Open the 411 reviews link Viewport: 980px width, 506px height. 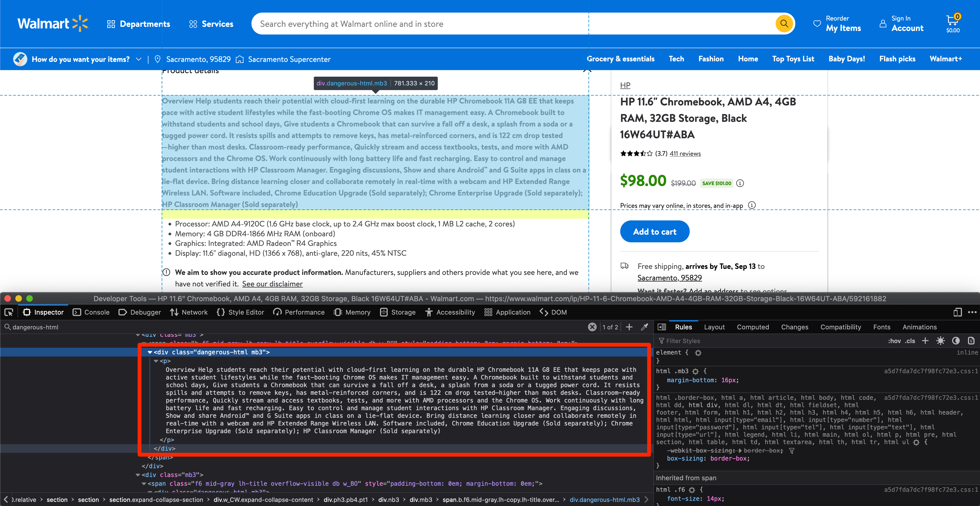point(685,153)
